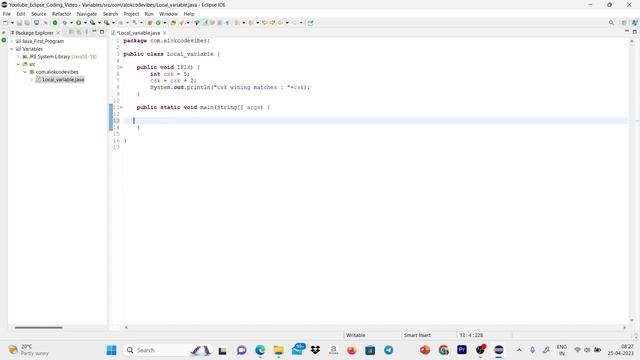This screenshot has width=640, height=360.
Task: Click the Package Explorer horizontal scrollbar
Action: click(38, 327)
